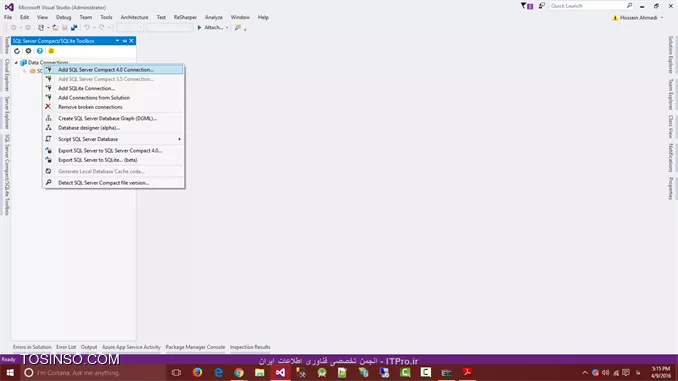
Task: Open the Azure App Service Activity tab
Action: [131, 347]
